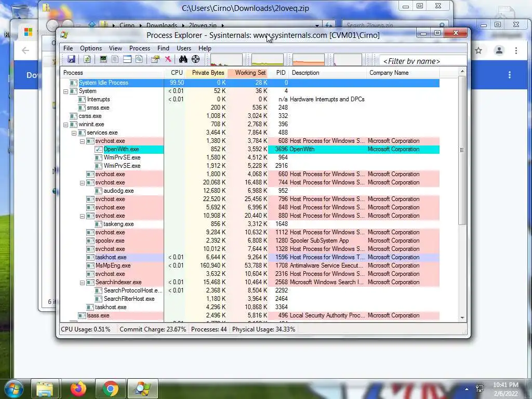
Task: Click the back arrow in the Chrome window
Action: (x=25, y=50)
